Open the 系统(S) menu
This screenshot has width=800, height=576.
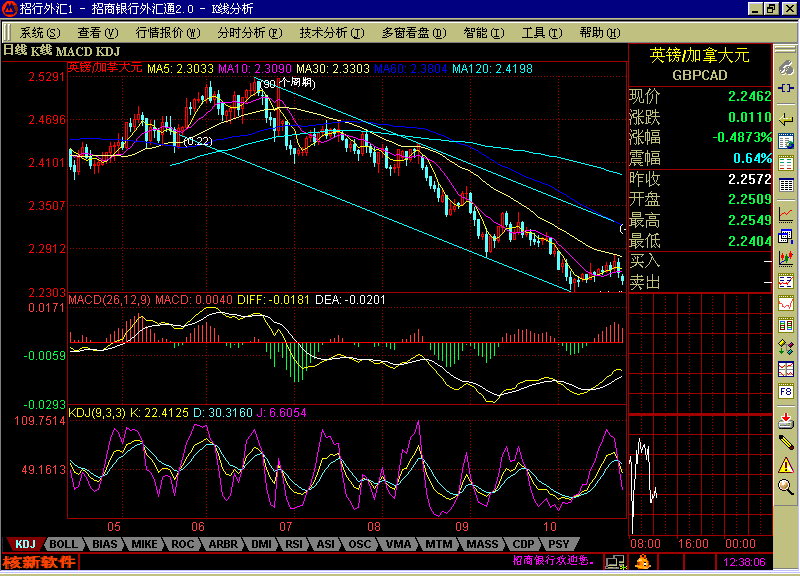(x=40, y=33)
